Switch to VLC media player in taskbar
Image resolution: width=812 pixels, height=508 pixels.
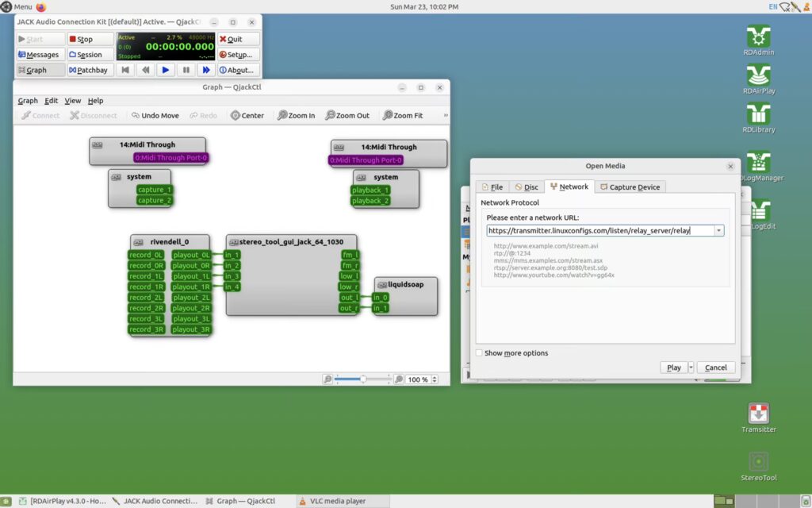click(x=342, y=502)
